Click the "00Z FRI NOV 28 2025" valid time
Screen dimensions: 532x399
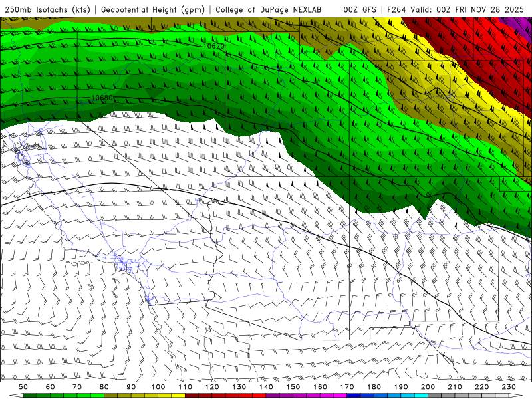[x=480, y=9]
